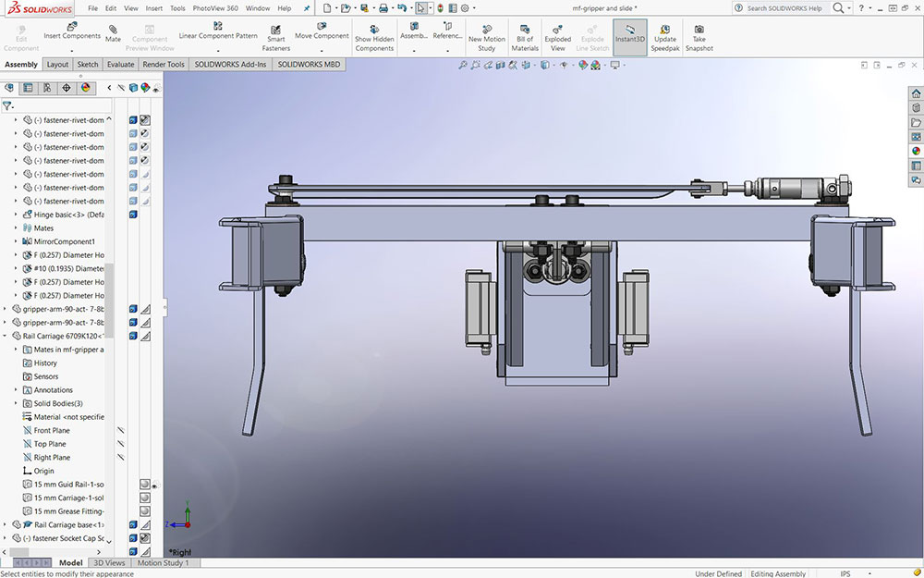Open the Smart Fasteners tool
Viewport: 924px width, 578px height.
pyautogui.click(x=275, y=30)
